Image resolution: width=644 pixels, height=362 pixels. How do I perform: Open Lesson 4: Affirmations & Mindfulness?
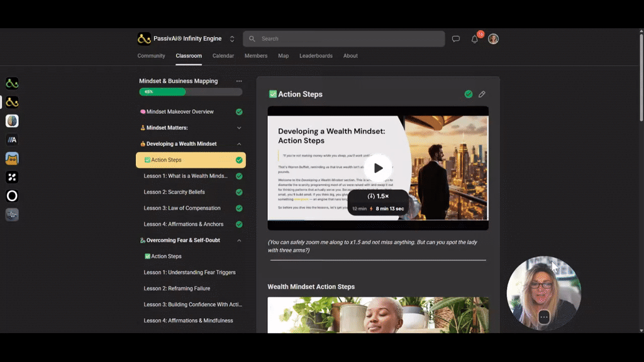click(x=188, y=321)
